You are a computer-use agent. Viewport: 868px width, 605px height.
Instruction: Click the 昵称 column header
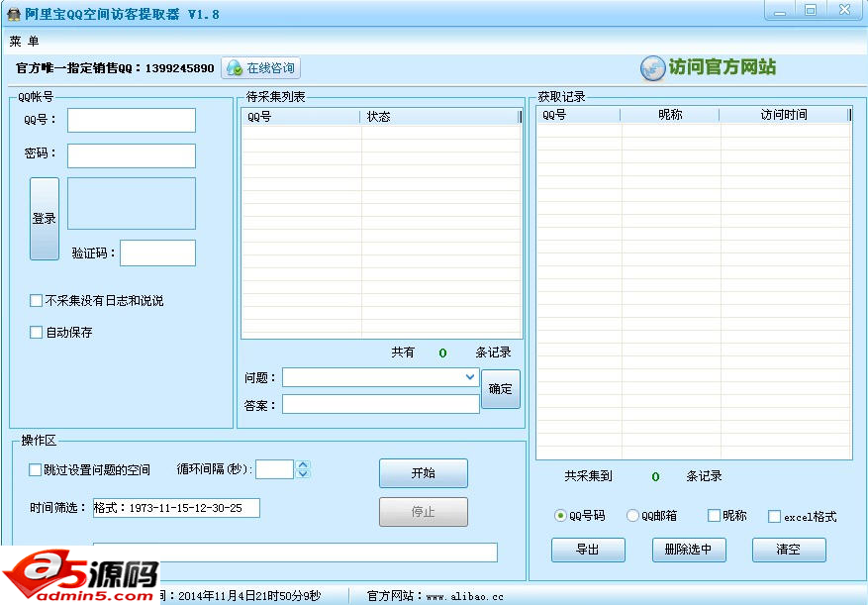click(670, 115)
